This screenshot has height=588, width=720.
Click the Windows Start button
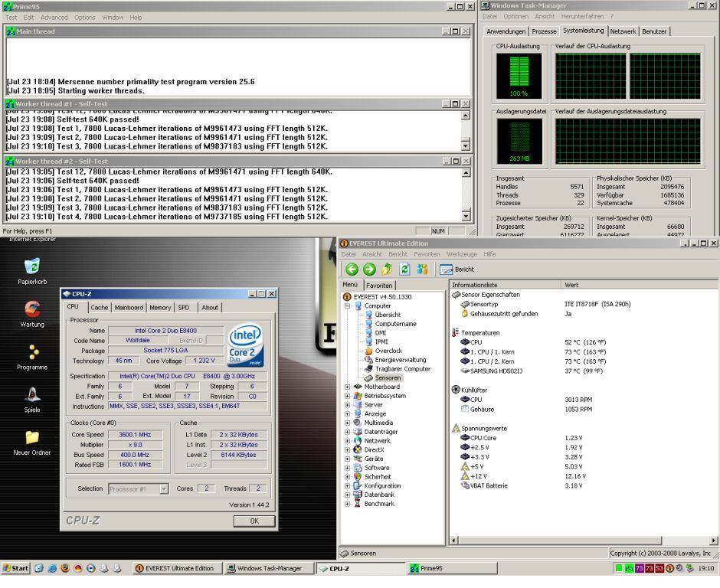point(15,568)
